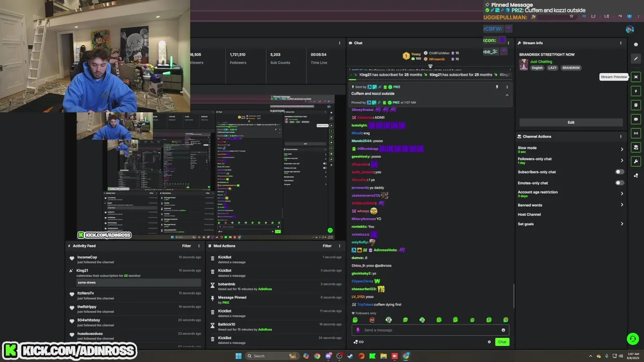Toggle the Channel Actions sidebar icon
The width and height of the screenshot is (644, 362).
636,147
